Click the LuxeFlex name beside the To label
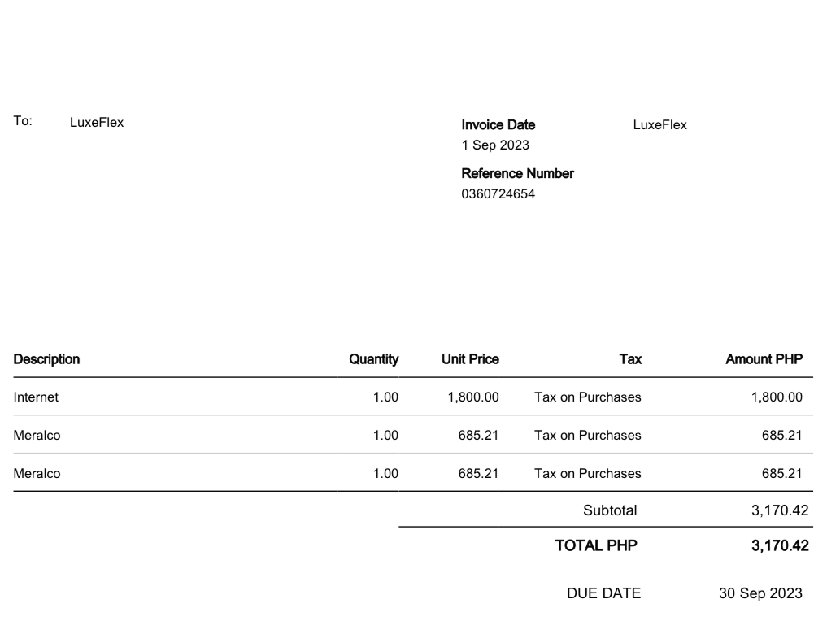The height and width of the screenshot is (634, 840). click(x=97, y=123)
